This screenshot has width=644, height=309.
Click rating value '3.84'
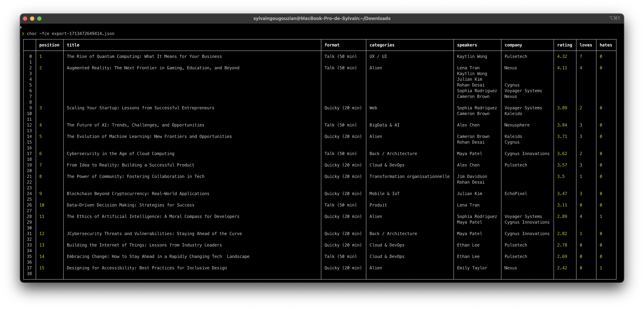pyautogui.click(x=562, y=125)
